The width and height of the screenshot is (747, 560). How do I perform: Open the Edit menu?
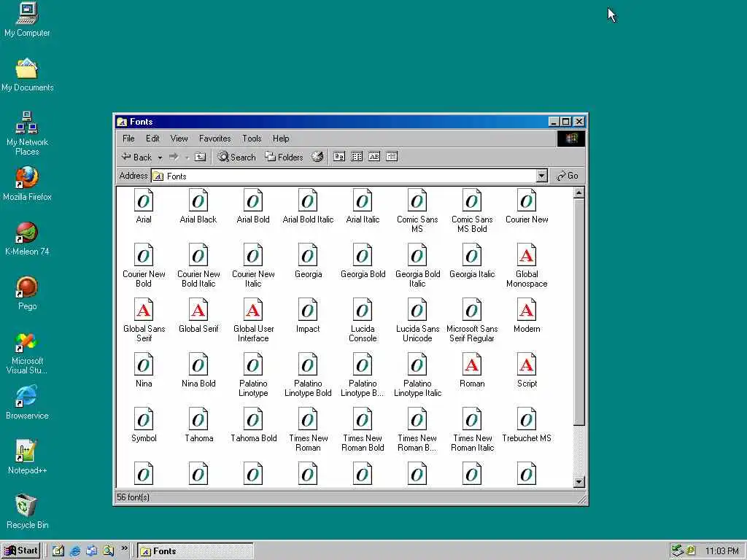pos(152,139)
